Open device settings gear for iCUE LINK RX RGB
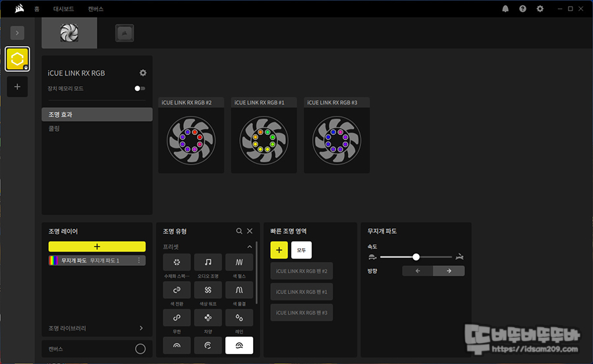The image size is (593, 364). coord(143,72)
